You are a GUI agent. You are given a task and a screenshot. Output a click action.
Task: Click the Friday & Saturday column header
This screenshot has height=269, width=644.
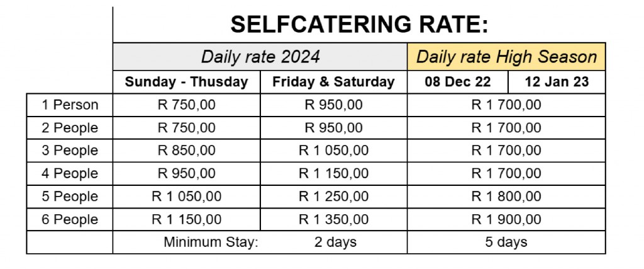[333, 82]
